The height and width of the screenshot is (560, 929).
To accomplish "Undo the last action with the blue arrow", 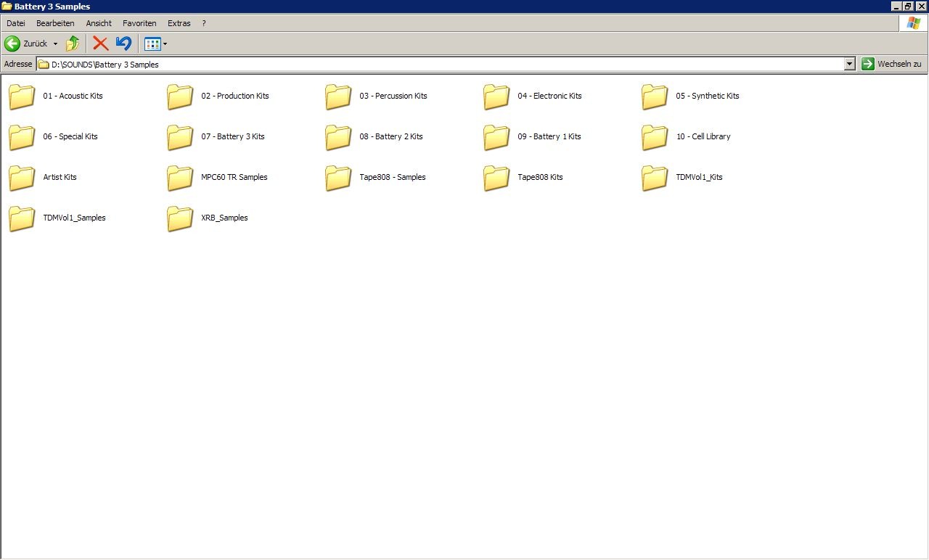I will point(123,44).
